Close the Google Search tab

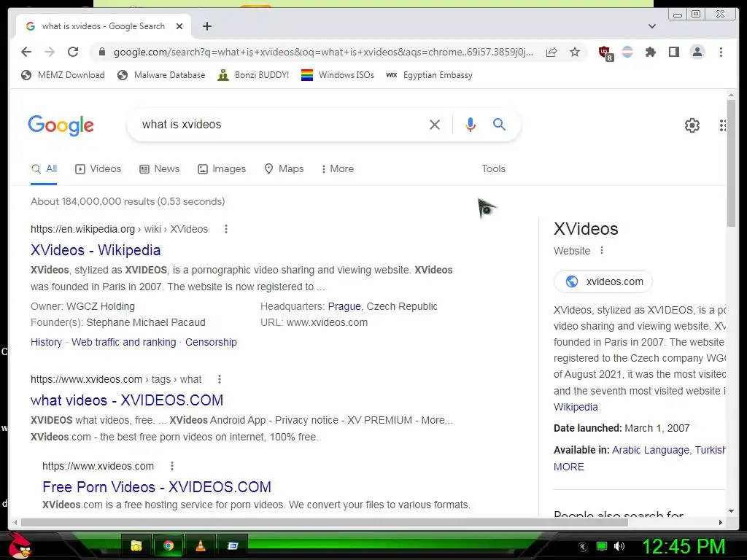pyautogui.click(x=179, y=26)
